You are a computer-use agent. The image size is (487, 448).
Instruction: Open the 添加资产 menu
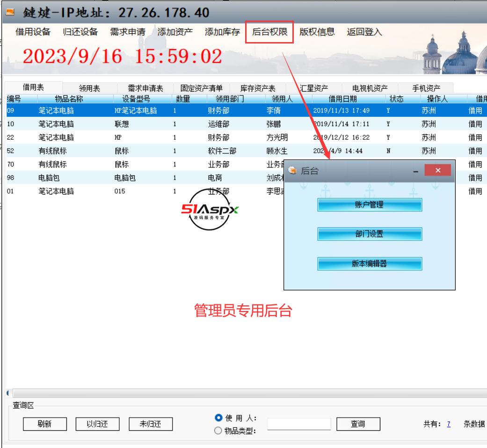175,32
